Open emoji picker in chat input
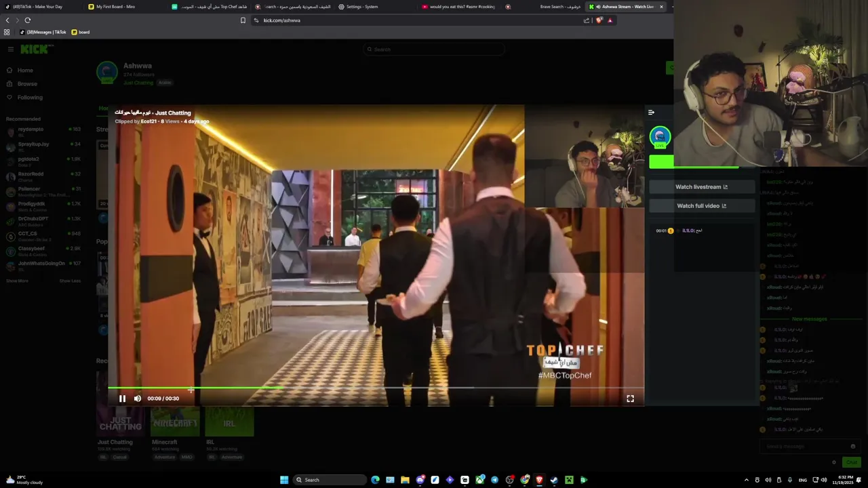 point(852,446)
